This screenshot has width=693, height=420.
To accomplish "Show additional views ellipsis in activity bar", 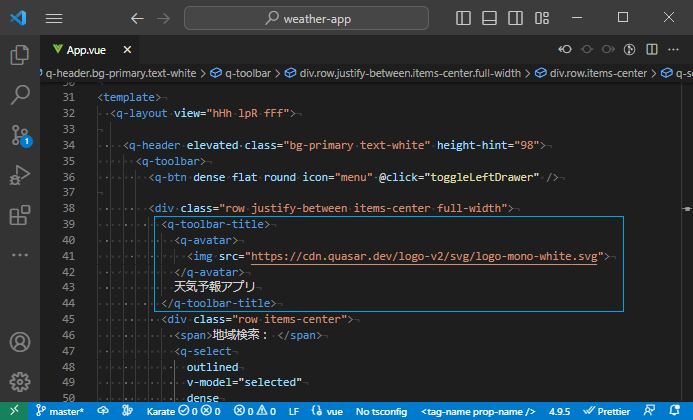I will point(20,255).
